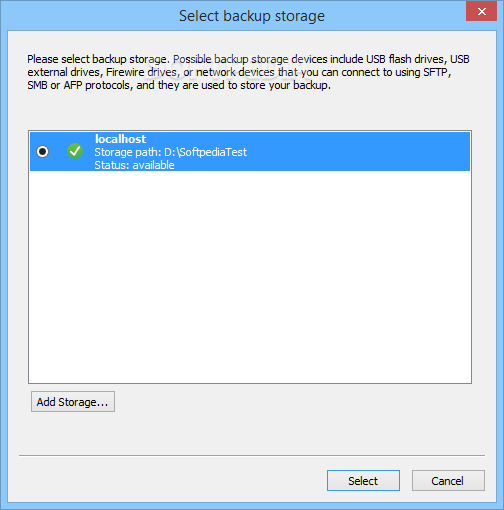Close the dialog with the red X
This screenshot has height=510, width=504.
pyautogui.click(x=481, y=12)
